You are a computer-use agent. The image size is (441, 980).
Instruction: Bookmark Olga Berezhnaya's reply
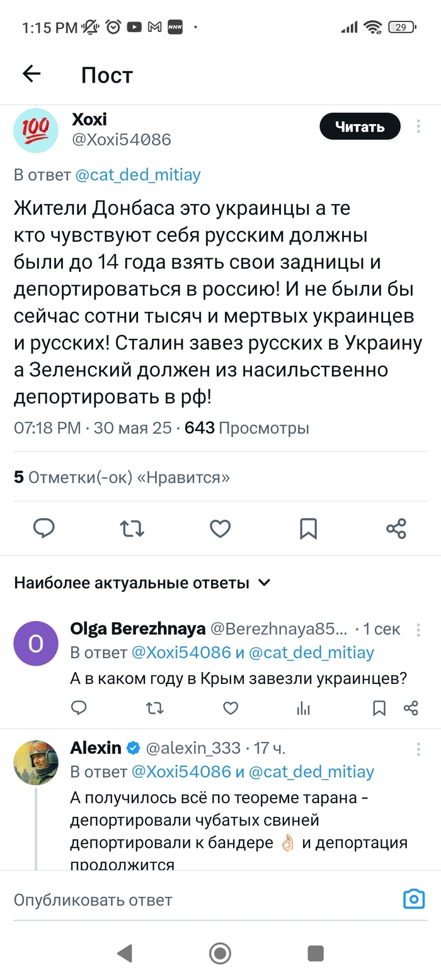click(x=379, y=708)
